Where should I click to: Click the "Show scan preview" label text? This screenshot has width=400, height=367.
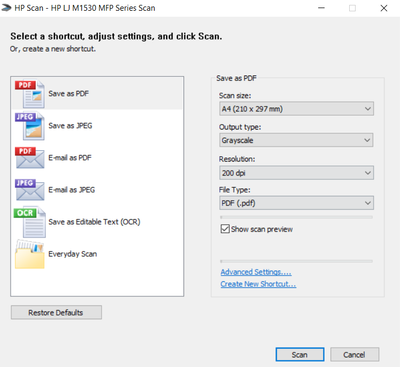coord(262,229)
